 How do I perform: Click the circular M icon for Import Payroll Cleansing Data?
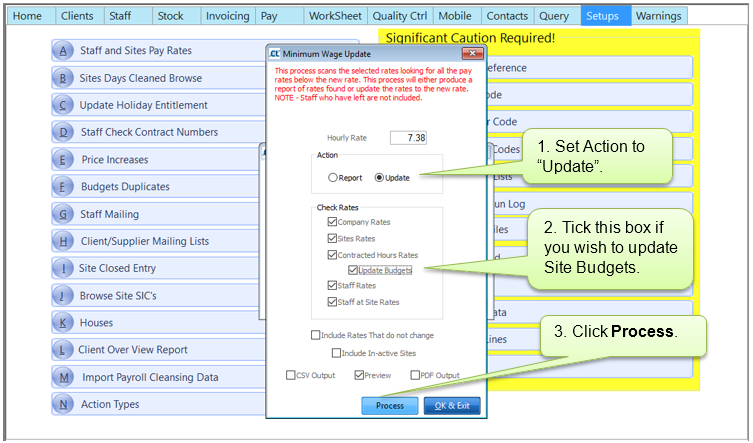(64, 377)
